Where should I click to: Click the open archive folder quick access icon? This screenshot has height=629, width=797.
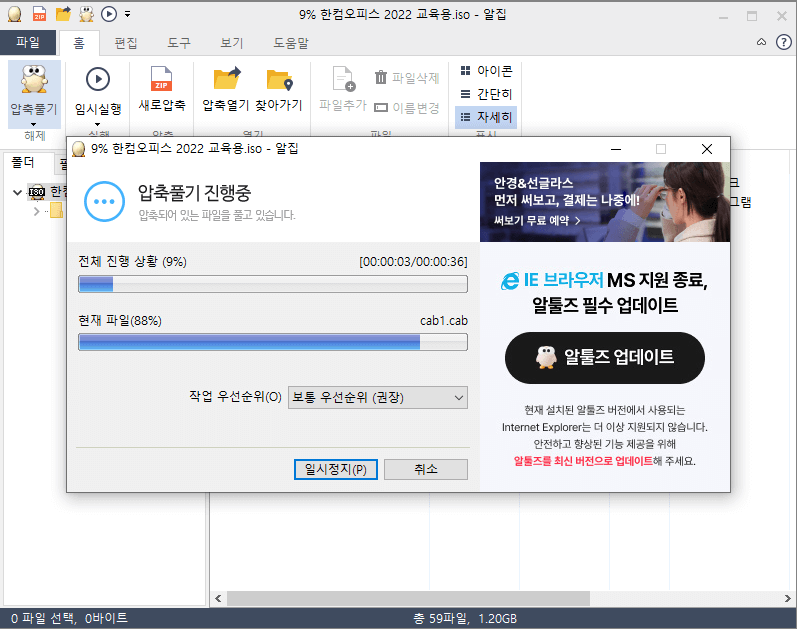coord(63,14)
